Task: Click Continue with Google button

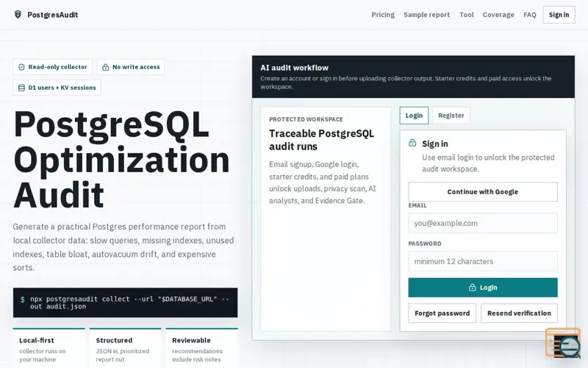Action: coord(483,192)
